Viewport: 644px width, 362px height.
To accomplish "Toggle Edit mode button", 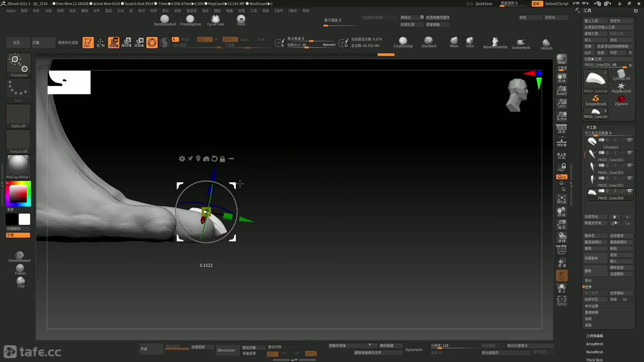I will click(88, 43).
